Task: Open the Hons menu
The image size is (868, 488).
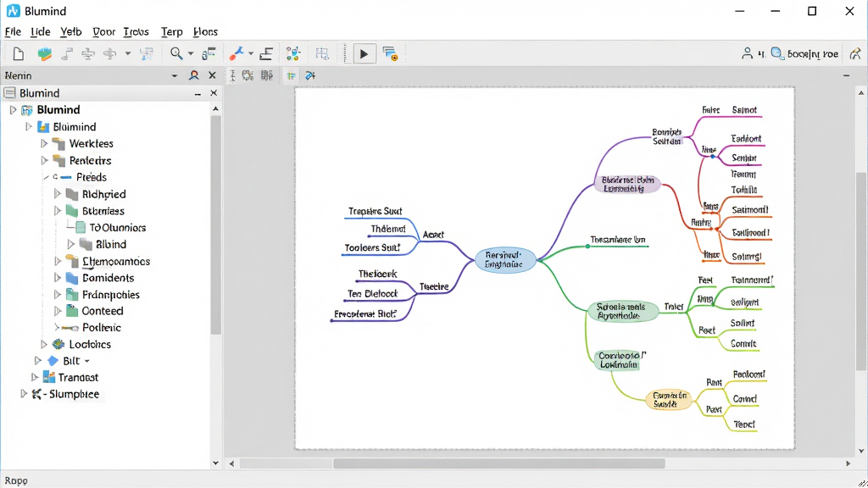Action: (x=205, y=31)
